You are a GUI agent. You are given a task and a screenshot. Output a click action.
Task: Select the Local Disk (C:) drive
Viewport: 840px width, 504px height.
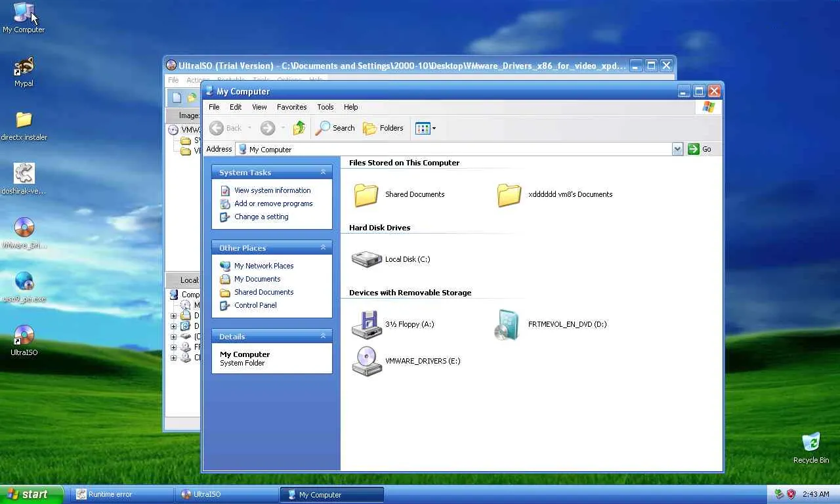[x=391, y=259]
